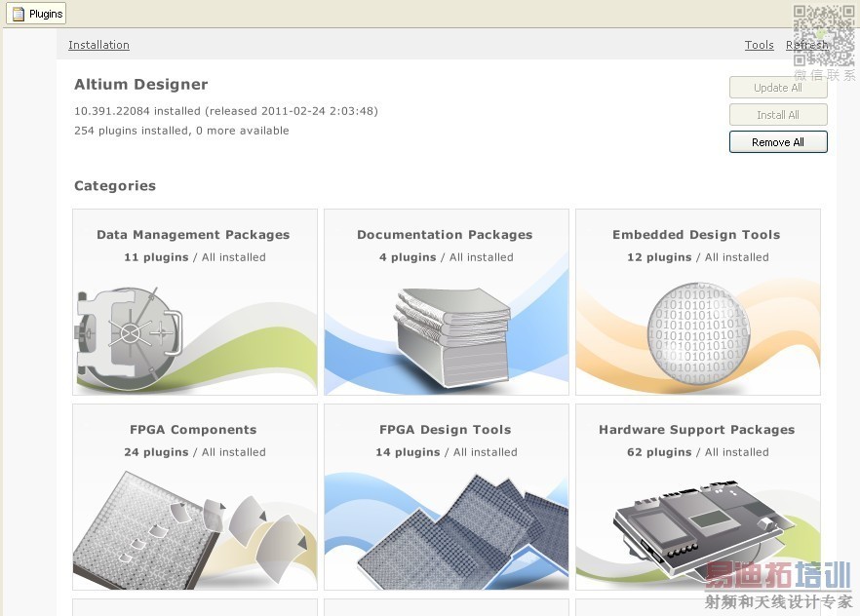
Task: Open the Tools link
Action: (759, 45)
